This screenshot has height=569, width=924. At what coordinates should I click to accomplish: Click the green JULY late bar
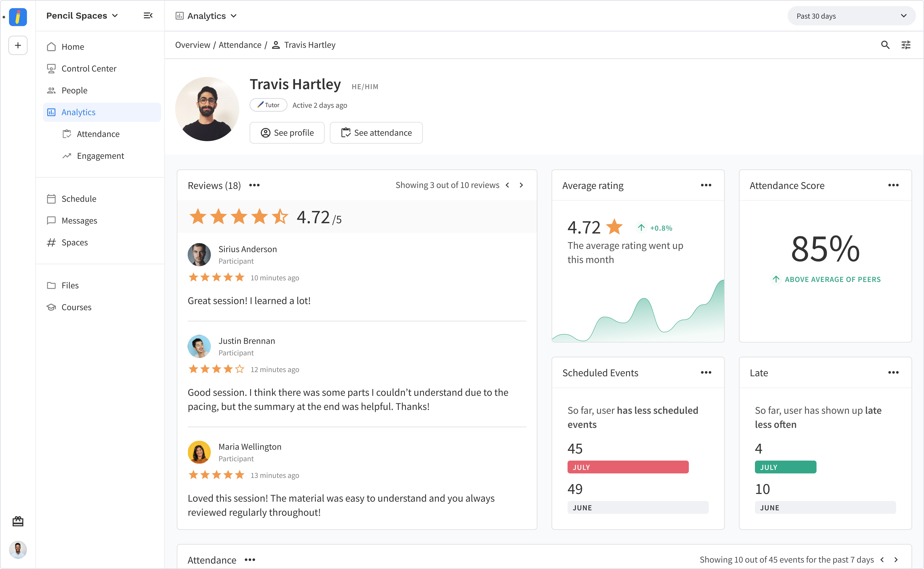[x=786, y=467]
